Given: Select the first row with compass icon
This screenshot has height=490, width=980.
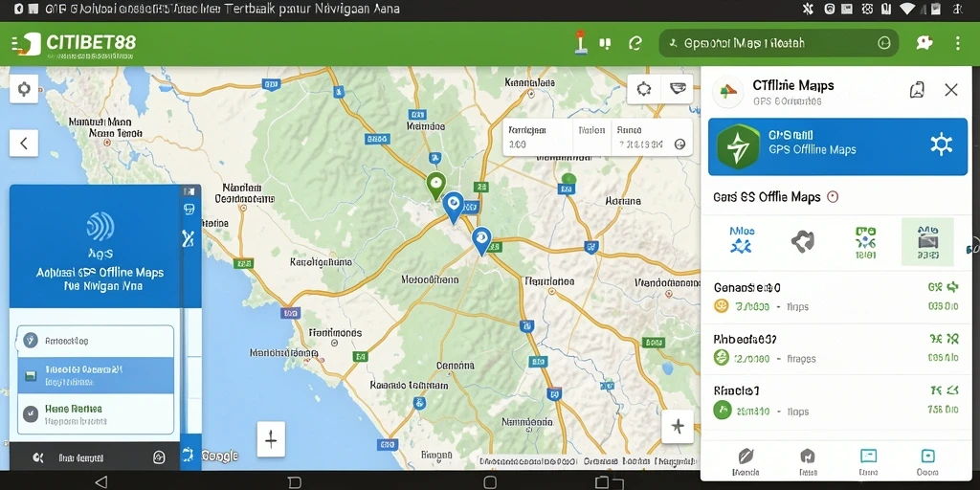Looking at the screenshot, I should pos(96,341).
